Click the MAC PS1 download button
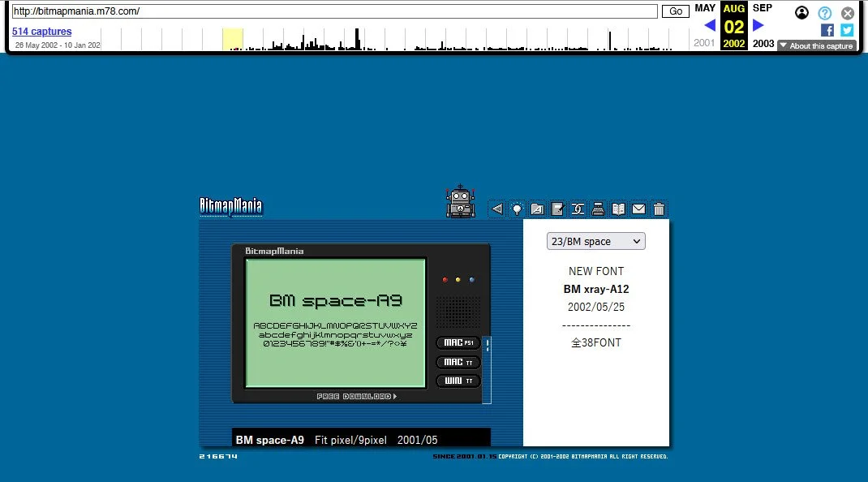 (x=458, y=343)
